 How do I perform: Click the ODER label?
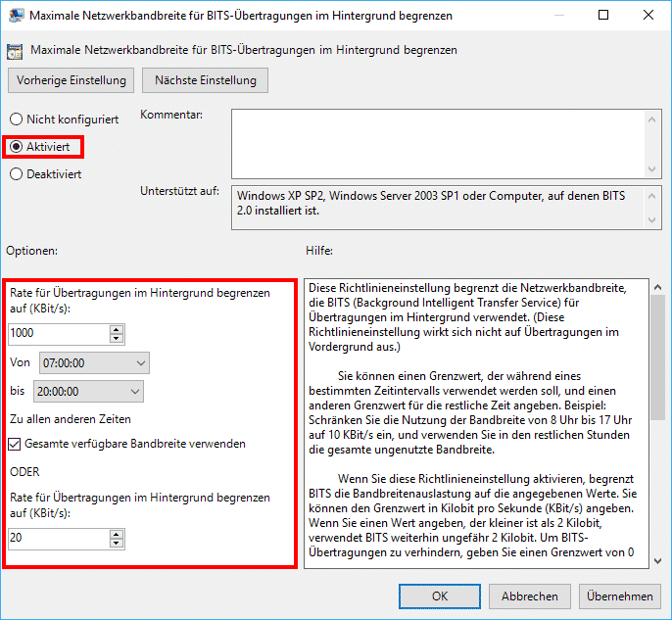click(24, 472)
